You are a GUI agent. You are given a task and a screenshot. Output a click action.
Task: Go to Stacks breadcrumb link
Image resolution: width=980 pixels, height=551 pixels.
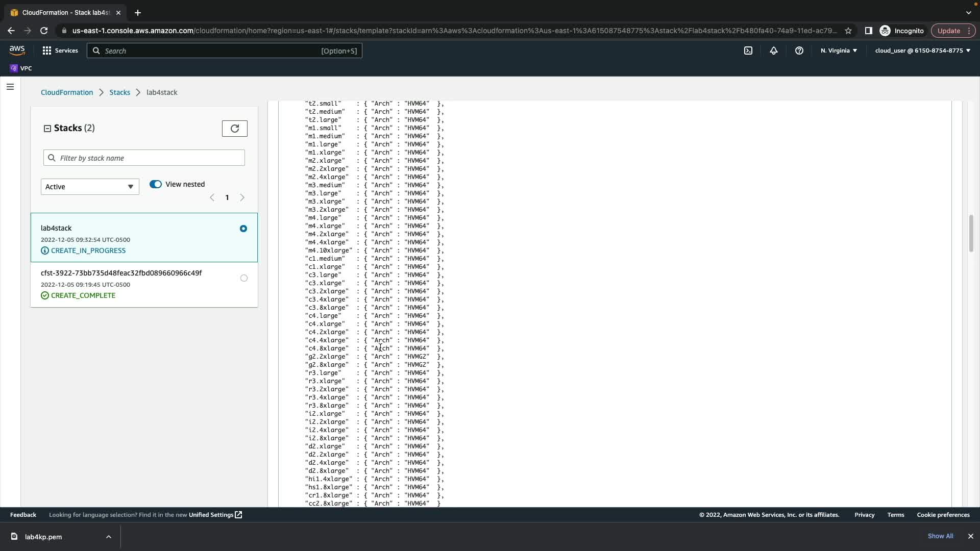pos(119,92)
